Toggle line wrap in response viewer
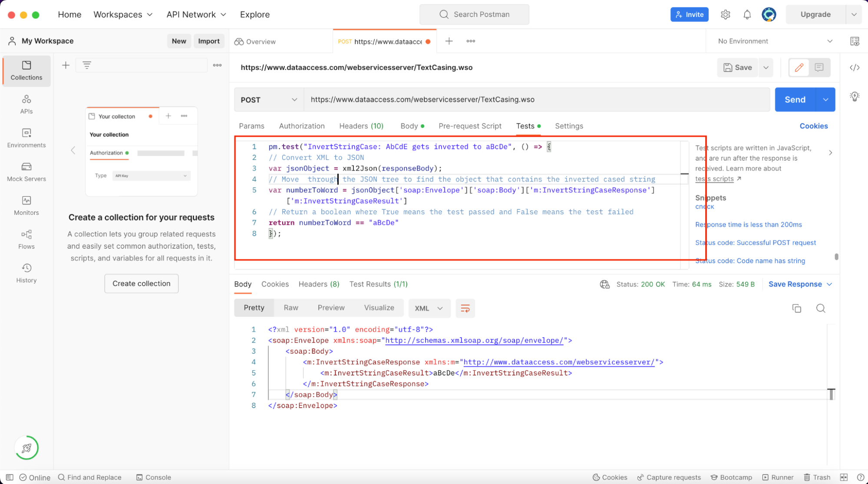868x484 pixels. (465, 308)
